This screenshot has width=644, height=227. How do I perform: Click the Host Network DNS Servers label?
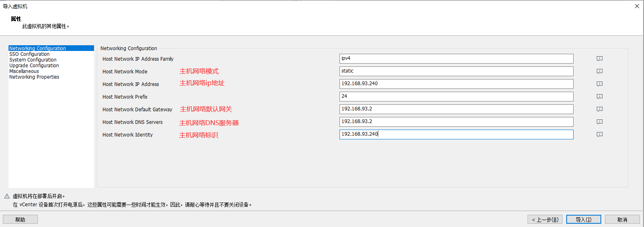(x=132, y=122)
